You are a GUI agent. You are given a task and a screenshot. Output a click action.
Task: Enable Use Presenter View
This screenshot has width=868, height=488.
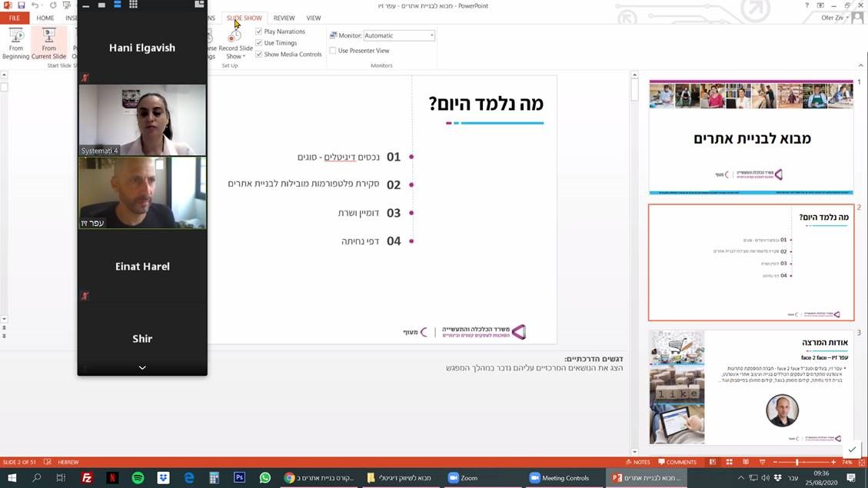point(333,51)
